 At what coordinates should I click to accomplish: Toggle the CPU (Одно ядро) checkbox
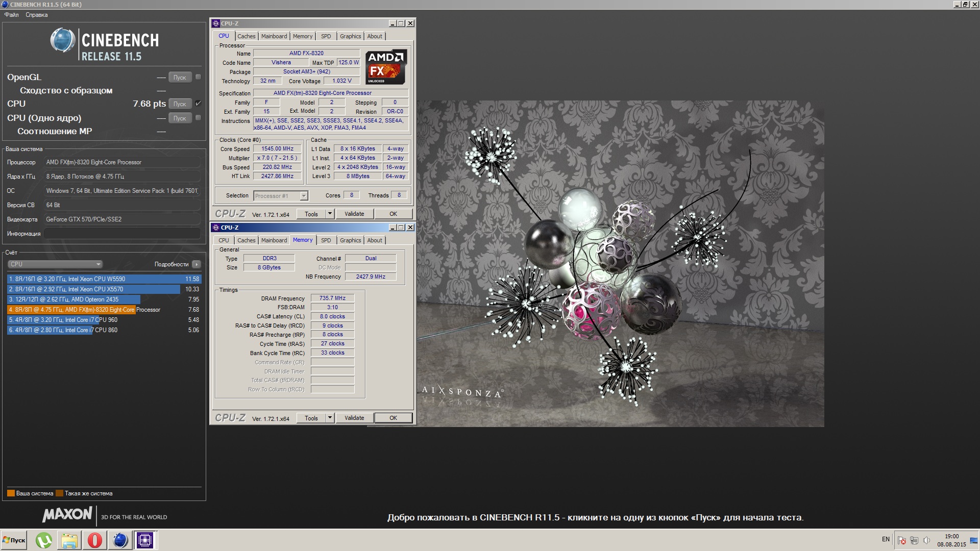coord(199,118)
